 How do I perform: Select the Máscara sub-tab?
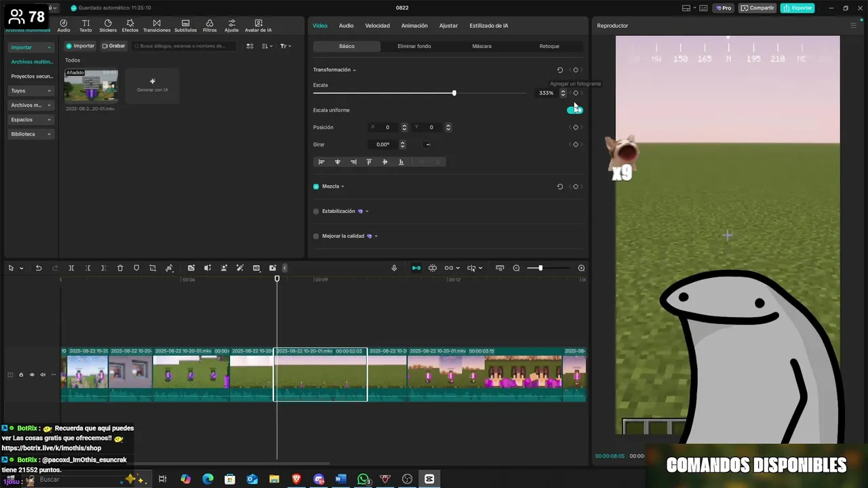point(481,46)
